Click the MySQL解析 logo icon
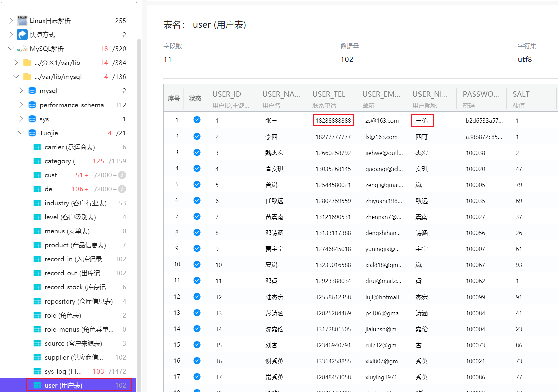 [x=22, y=49]
